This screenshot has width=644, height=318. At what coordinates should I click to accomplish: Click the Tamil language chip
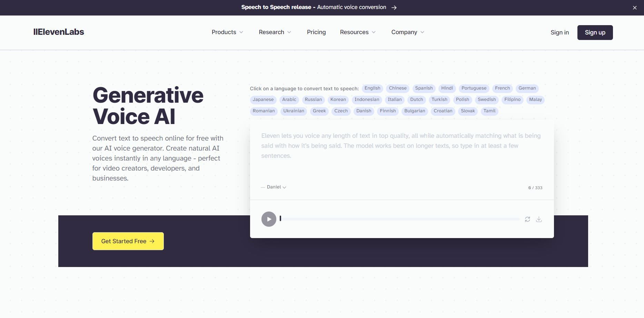(489, 111)
